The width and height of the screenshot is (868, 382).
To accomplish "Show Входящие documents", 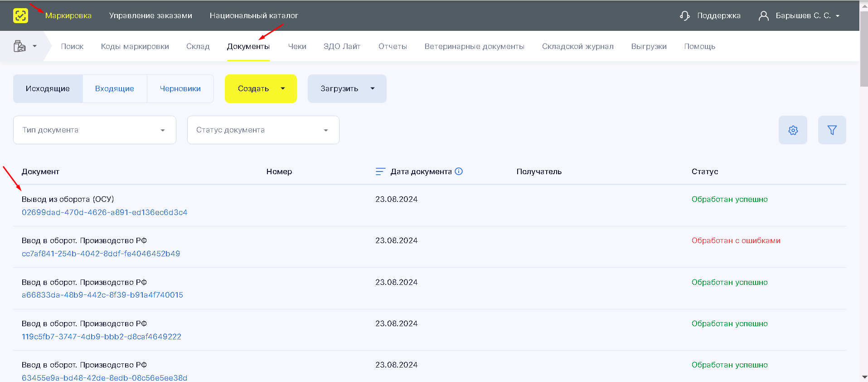I will tap(115, 88).
